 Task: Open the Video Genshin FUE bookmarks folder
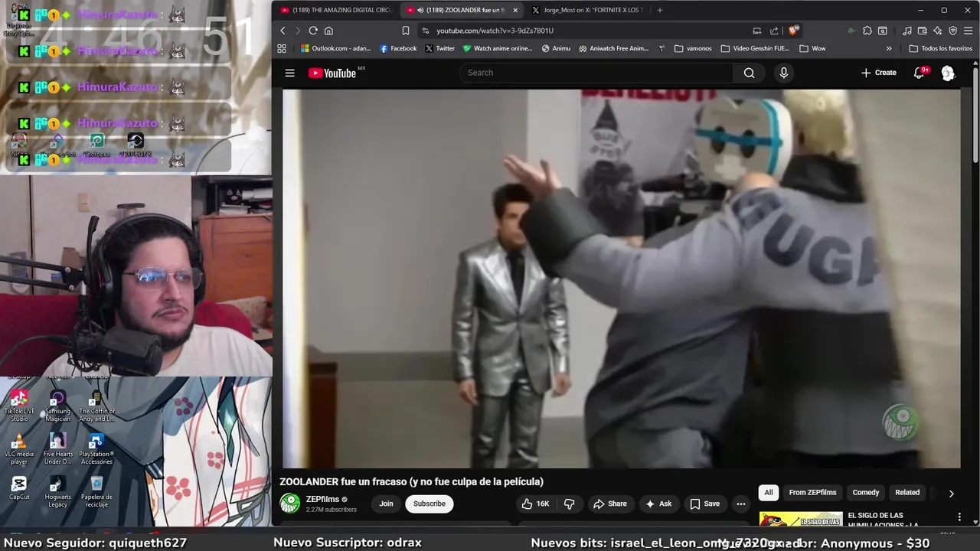click(754, 48)
